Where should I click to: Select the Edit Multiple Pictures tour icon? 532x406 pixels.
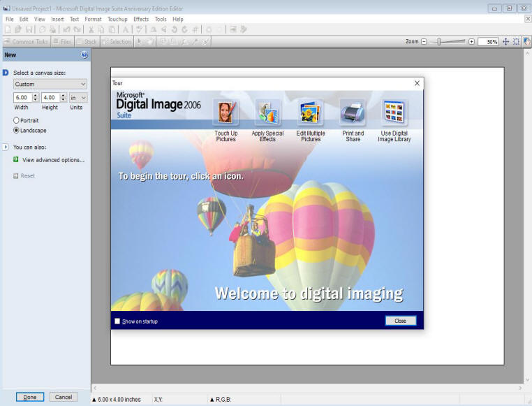click(x=310, y=113)
